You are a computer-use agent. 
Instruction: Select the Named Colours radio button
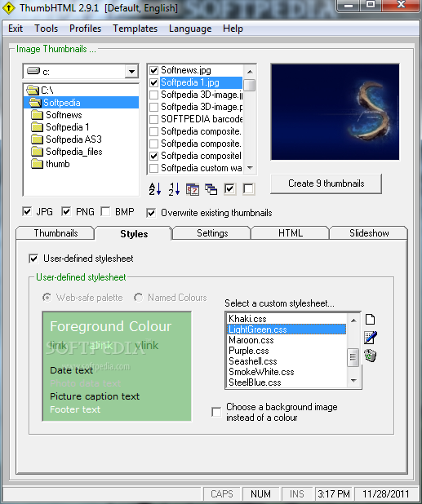point(138,298)
